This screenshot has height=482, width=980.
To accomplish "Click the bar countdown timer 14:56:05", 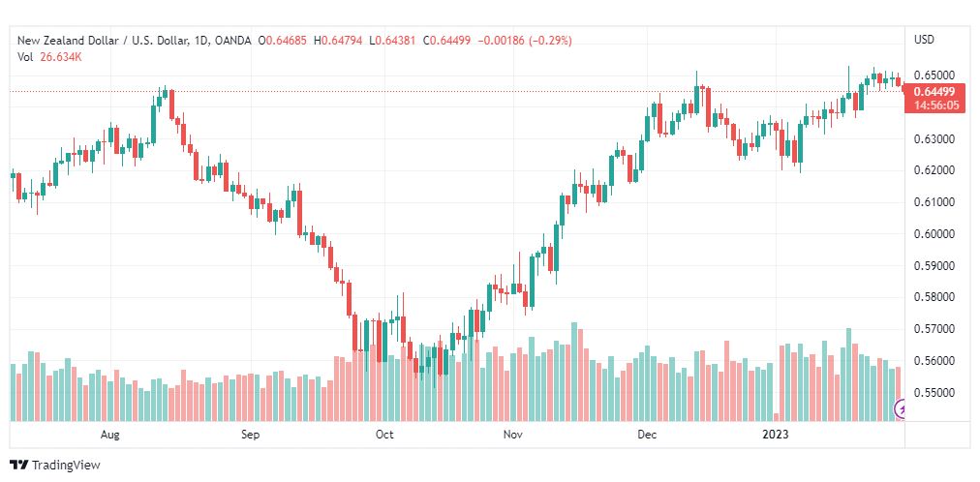I will [934, 105].
